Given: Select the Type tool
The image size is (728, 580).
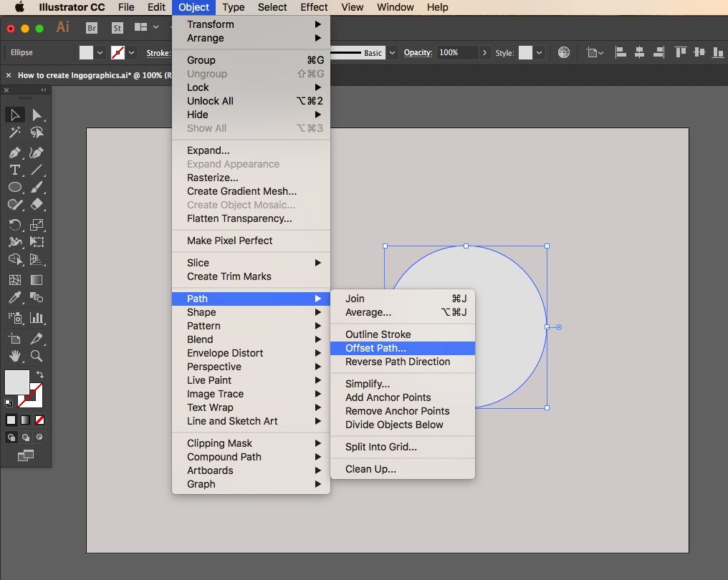Looking at the screenshot, I should pyautogui.click(x=15, y=170).
